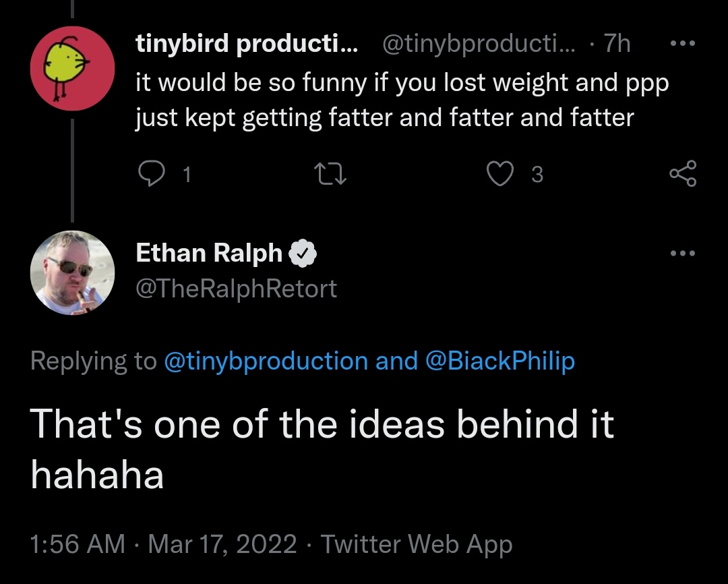Open @BiackPhilip in Replying to line
This screenshot has width=728, height=584.
coord(500,361)
